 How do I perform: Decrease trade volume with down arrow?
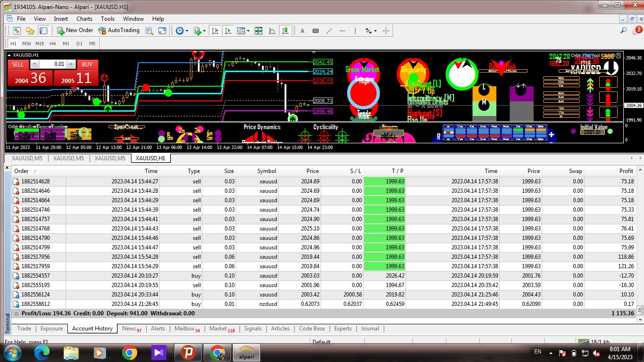[34, 65]
